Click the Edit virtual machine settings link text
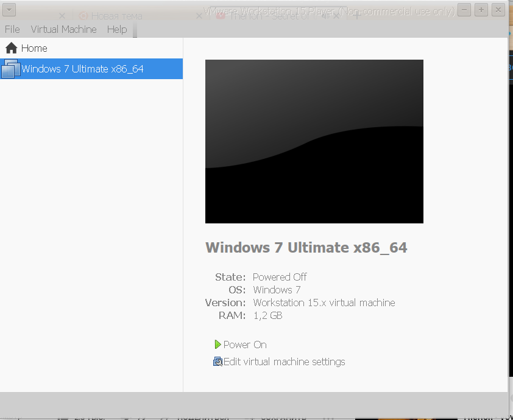 coord(284,362)
